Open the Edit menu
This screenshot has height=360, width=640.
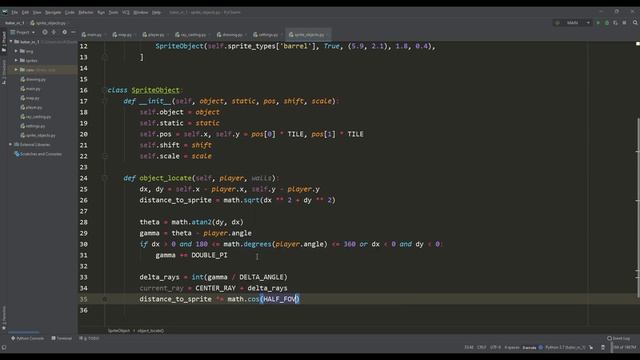tap(25, 12)
